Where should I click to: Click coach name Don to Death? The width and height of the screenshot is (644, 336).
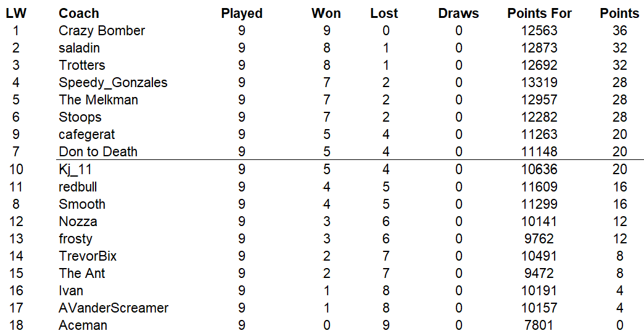98,152
